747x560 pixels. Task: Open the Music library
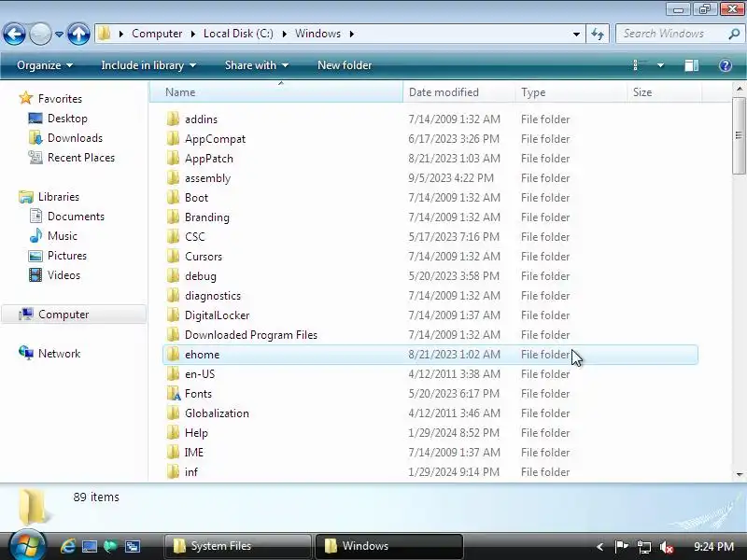pyautogui.click(x=62, y=236)
